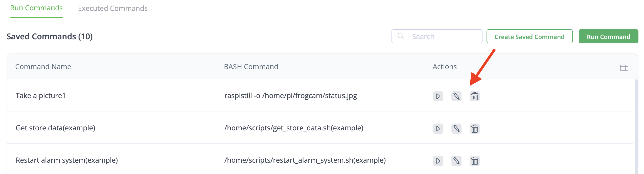
Task: Run the 'Restart alarm system(example)' command
Action: pos(438,161)
